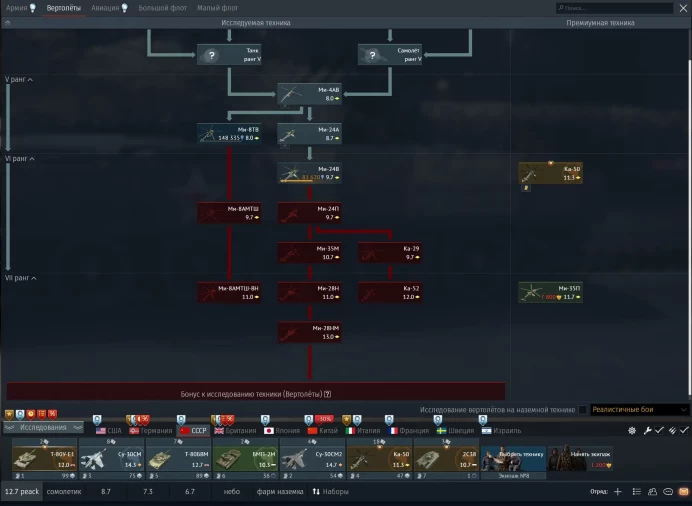
Task: Select the Ми-24А helicopter
Action: pyautogui.click(x=309, y=134)
